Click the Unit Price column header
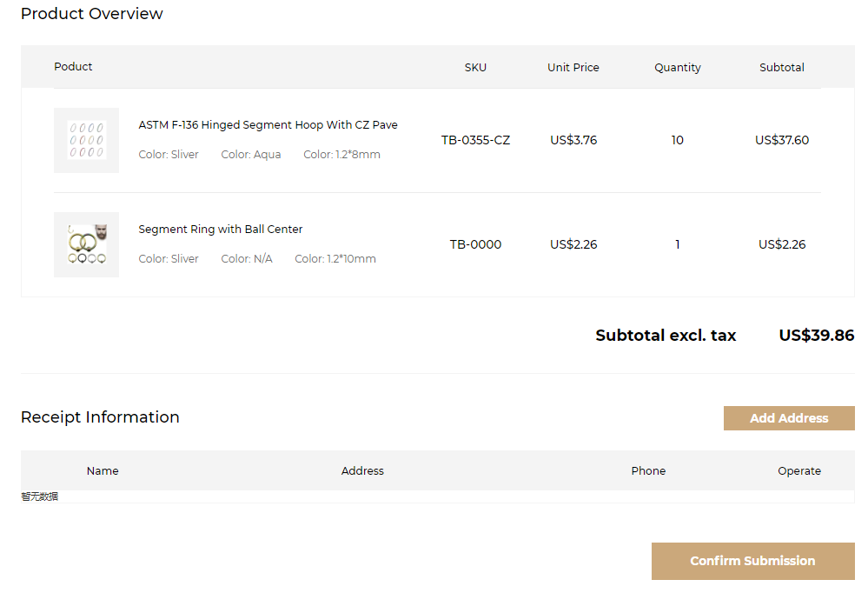The width and height of the screenshot is (868, 593). [x=573, y=67]
